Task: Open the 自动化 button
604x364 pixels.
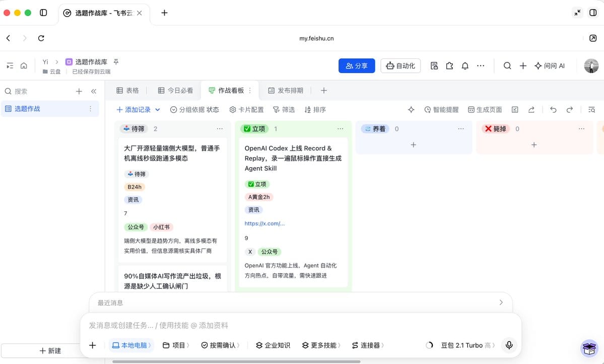Action: (400, 66)
